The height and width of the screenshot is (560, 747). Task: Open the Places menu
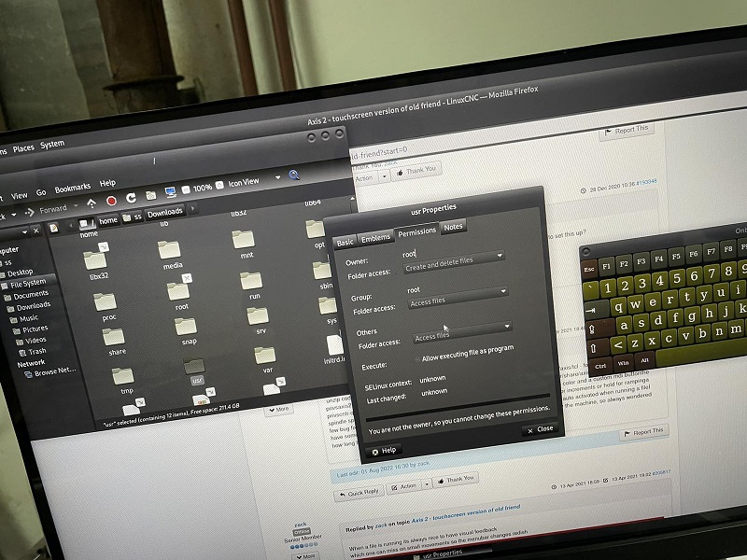tap(23, 148)
